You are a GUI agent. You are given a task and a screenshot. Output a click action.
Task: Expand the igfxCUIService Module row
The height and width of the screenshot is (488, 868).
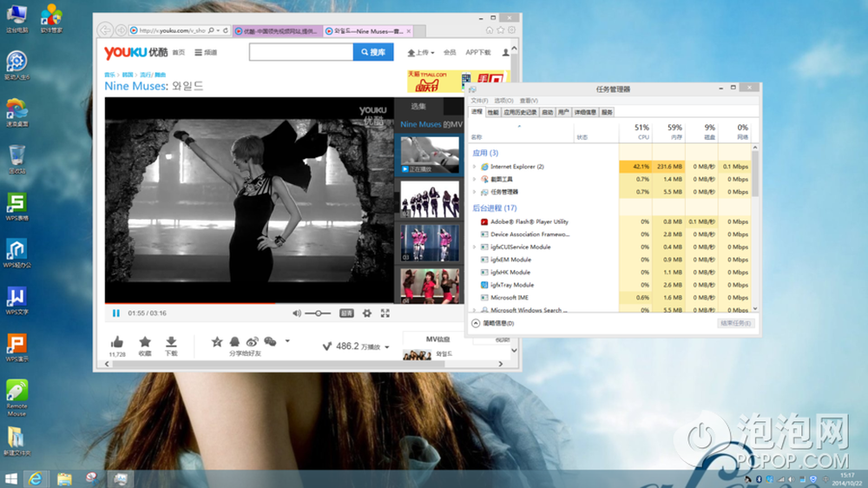(x=475, y=247)
